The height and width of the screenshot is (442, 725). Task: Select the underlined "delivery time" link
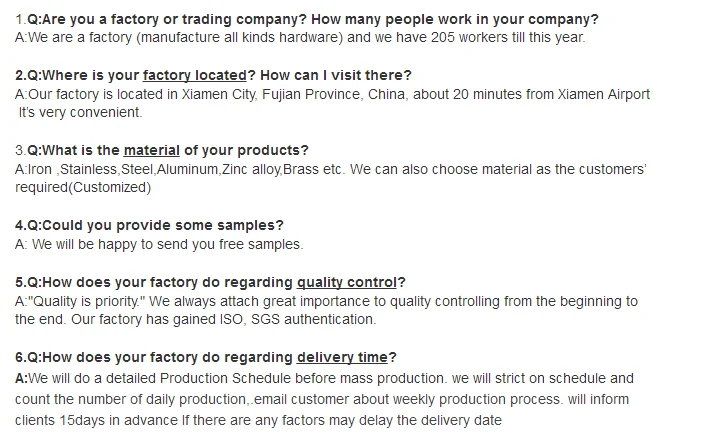pyautogui.click(x=343, y=357)
